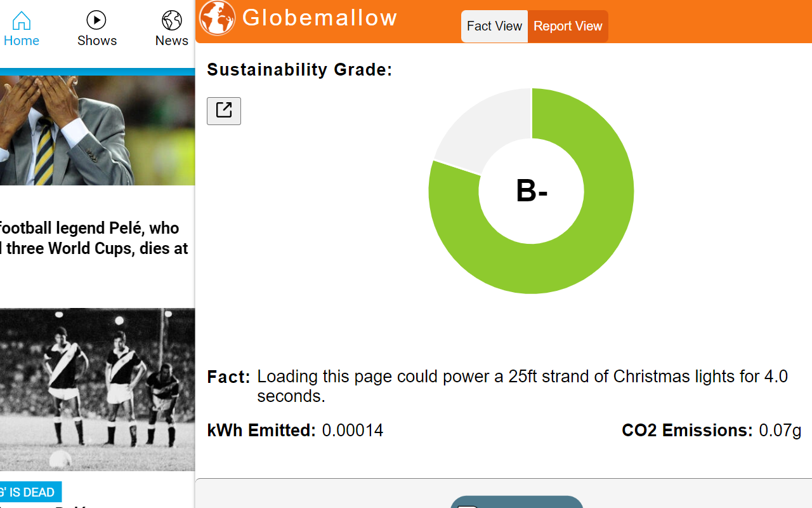Click the photo of the man covering his face

coord(95,127)
